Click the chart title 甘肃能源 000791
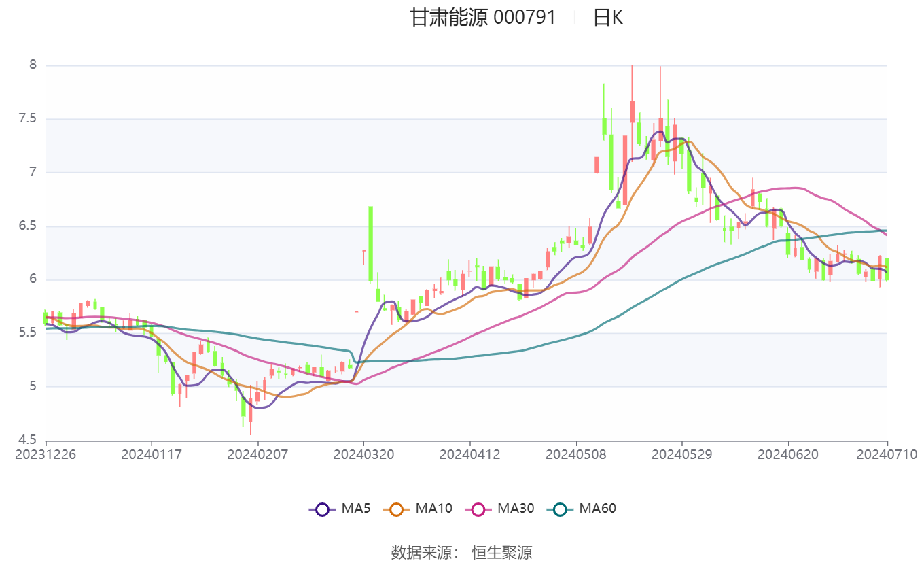The image size is (924, 563). coord(483,17)
